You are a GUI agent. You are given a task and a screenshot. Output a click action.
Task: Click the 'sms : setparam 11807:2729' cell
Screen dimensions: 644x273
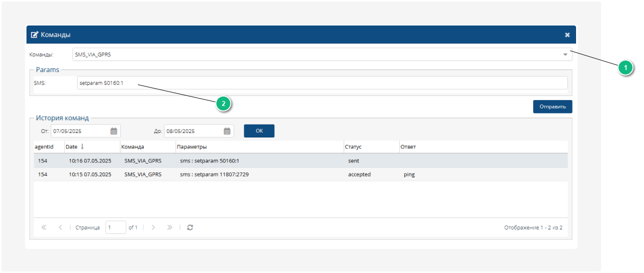tap(259, 174)
